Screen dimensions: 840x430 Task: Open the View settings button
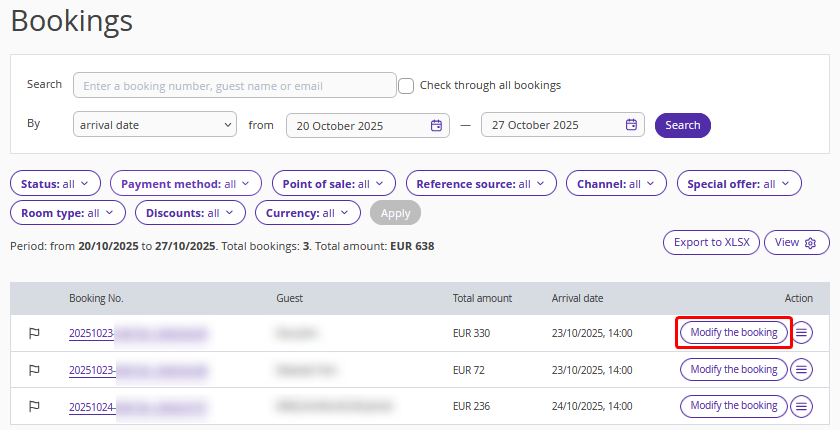[x=797, y=243]
